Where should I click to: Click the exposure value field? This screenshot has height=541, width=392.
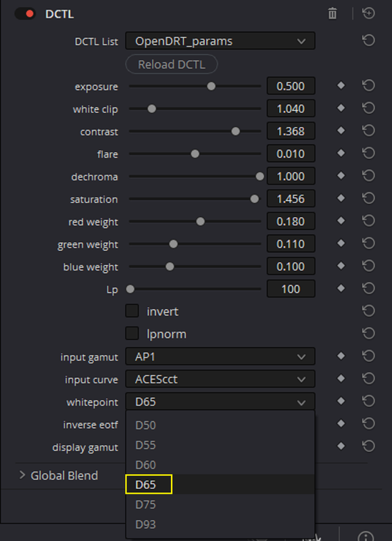coord(291,86)
